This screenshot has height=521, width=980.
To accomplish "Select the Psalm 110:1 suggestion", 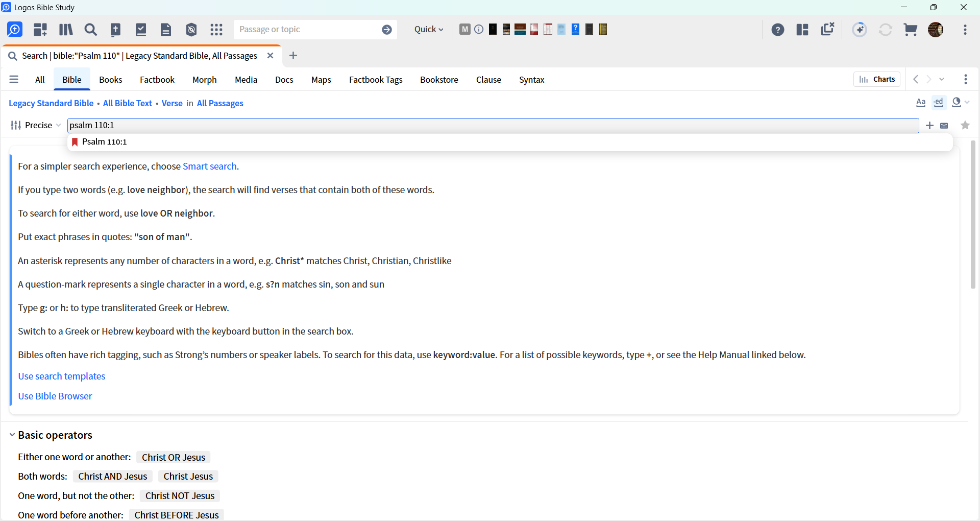I will (x=510, y=142).
